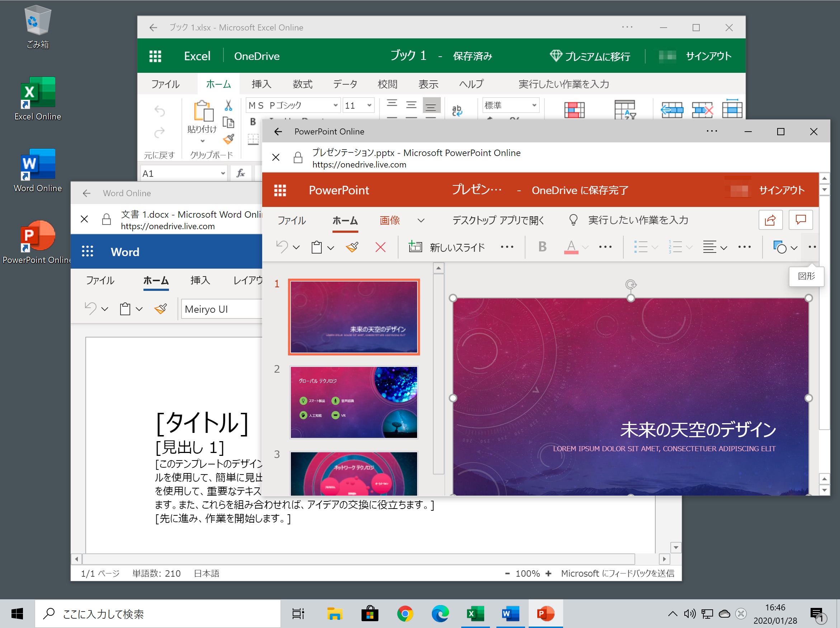Select slide 2 thumbnail グローバル テクノロジ
Image resolution: width=840 pixels, height=628 pixels.
[x=354, y=402]
